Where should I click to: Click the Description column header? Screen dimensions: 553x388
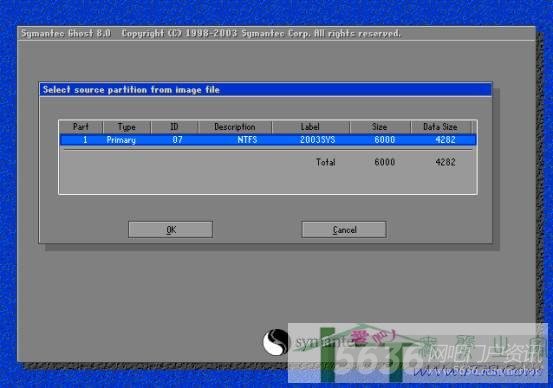235,127
